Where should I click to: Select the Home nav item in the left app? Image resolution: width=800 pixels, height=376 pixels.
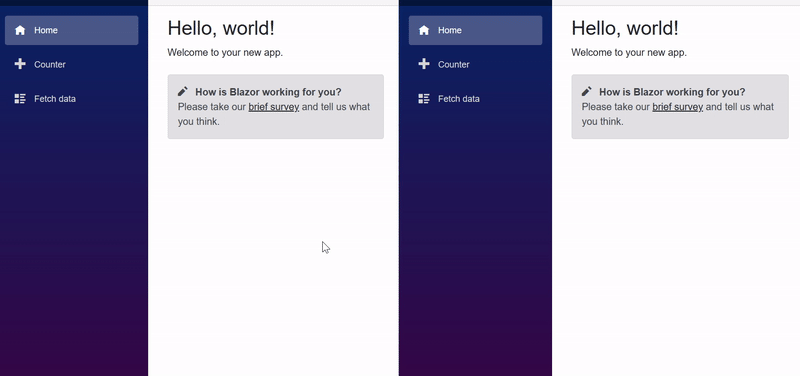click(71, 30)
